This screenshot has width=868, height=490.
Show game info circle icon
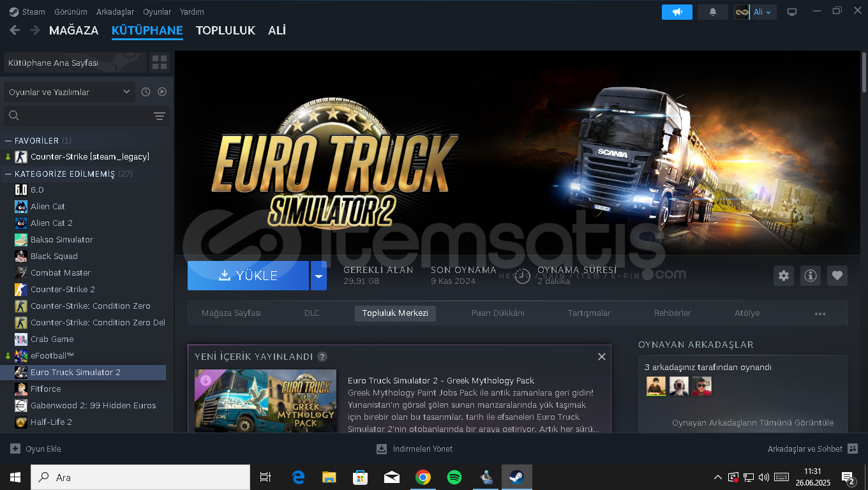pos(811,276)
